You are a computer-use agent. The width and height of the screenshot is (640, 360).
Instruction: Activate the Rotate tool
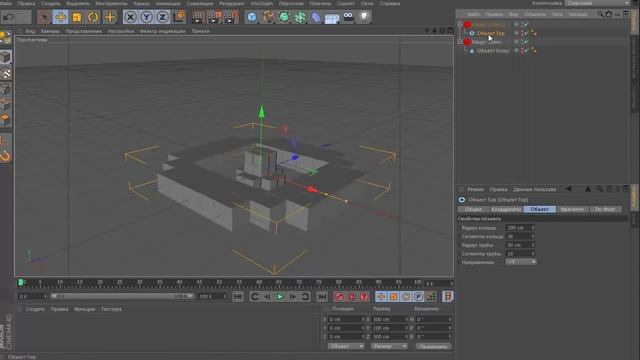[x=93, y=17]
